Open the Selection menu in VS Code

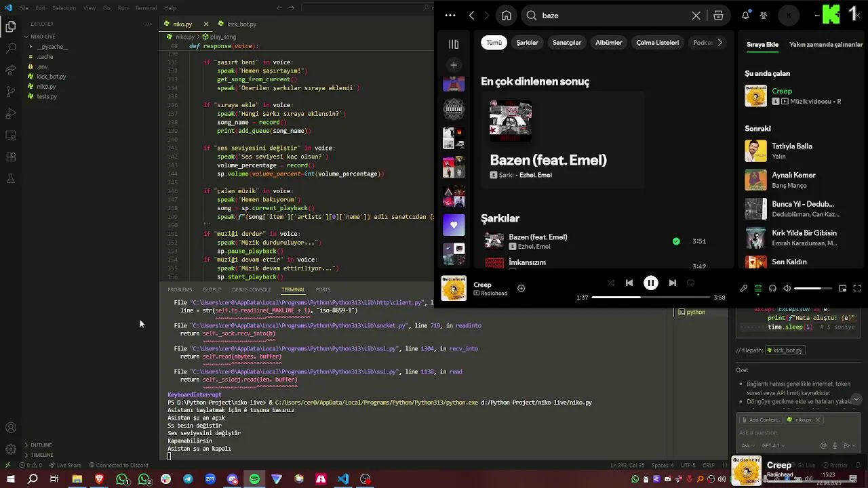pyautogui.click(x=64, y=8)
